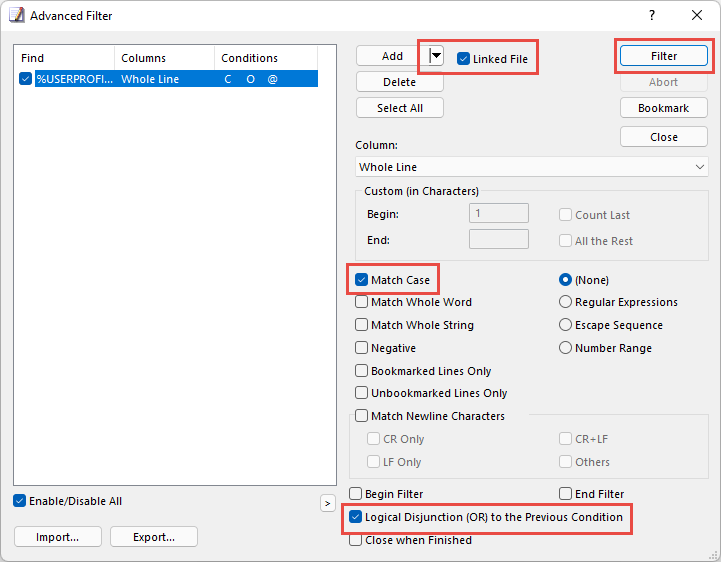This screenshot has height=562, width=721.
Task: Click the Select All button
Action: click(x=400, y=108)
